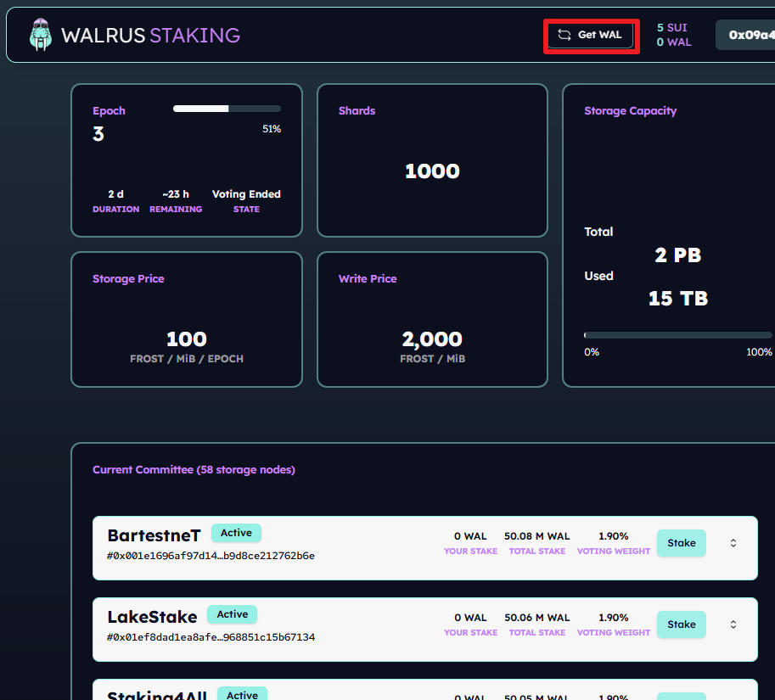Viewport: 775px width, 700px height.
Task: Click the 15 TB used capacity
Action: (677, 299)
